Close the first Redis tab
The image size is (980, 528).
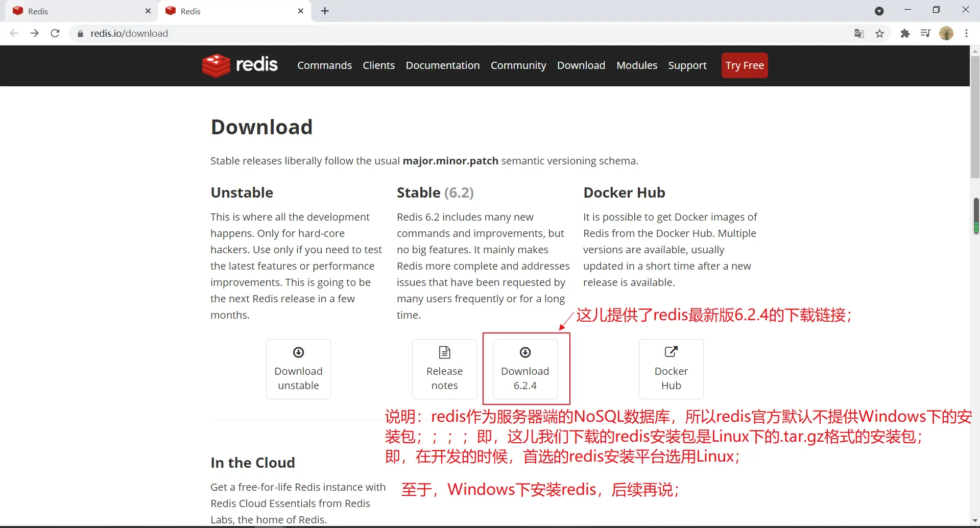[148, 11]
